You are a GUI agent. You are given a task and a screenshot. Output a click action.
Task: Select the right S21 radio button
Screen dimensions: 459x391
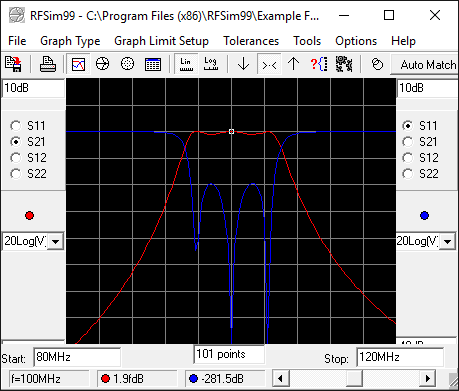[408, 142]
